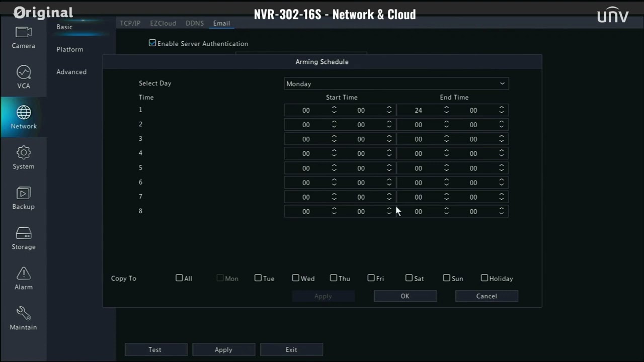The width and height of the screenshot is (644, 362).
Task: Switch to the TCP/IP tab
Action: point(130,23)
